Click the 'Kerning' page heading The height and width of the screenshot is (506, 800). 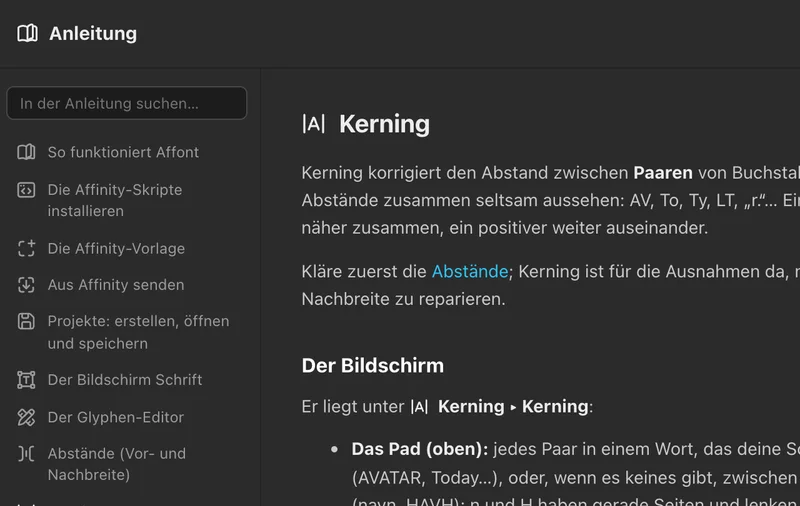(x=385, y=124)
